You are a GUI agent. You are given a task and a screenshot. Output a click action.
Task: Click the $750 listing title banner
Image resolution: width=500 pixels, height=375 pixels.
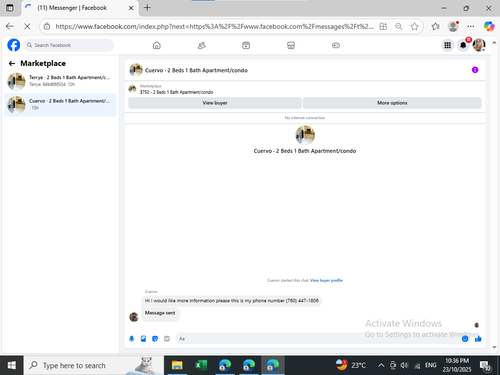click(176, 92)
